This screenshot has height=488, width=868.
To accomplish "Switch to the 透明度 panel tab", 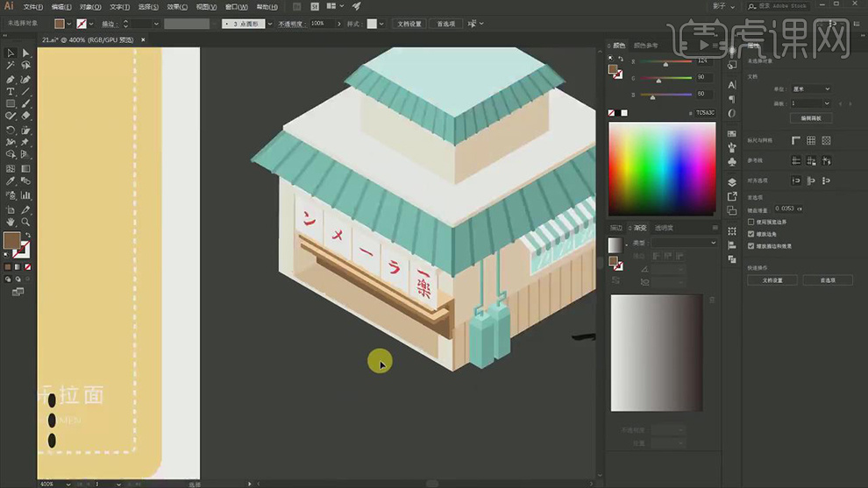I will [x=665, y=228].
